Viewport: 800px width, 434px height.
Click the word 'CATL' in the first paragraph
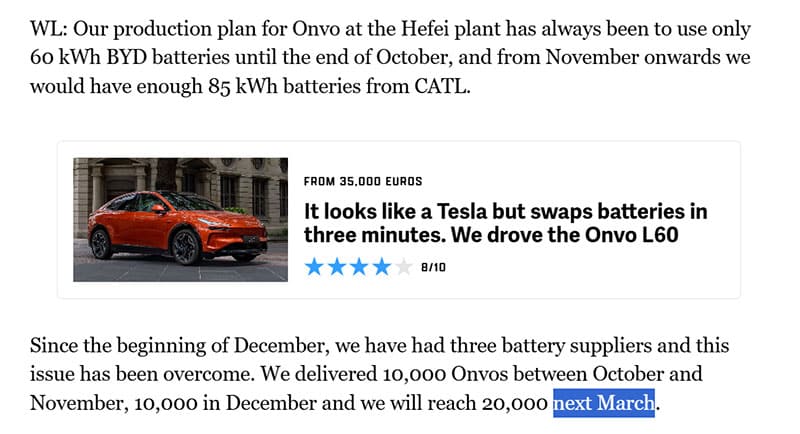[438, 86]
